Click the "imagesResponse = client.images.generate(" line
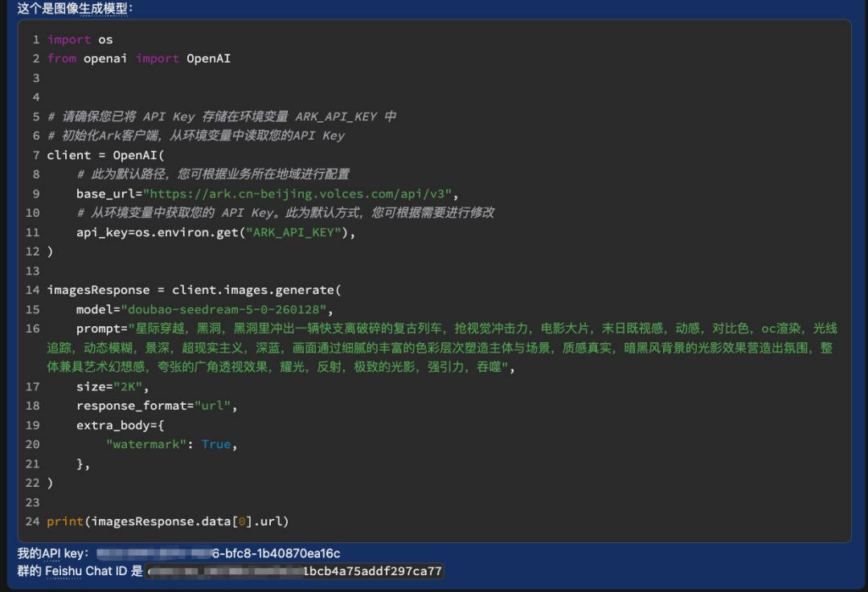Image resolution: width=868 pixels, height=592 pixels. coord(194,290)
